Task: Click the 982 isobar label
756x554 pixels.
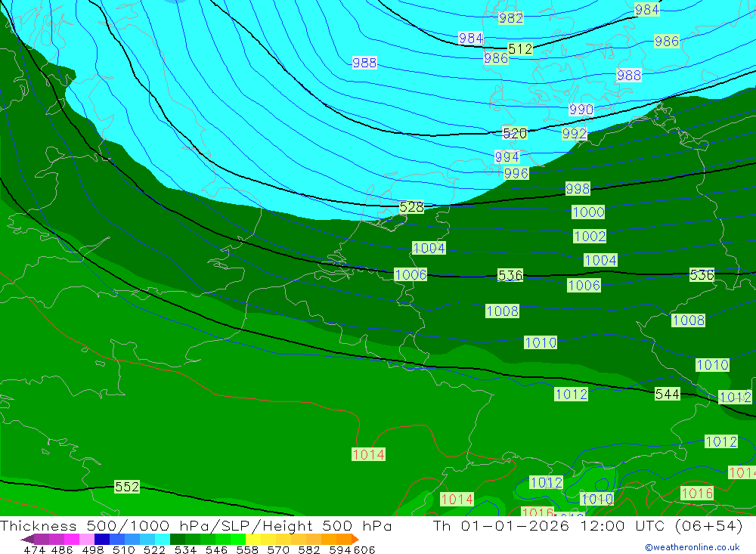Action: tap(511, 18)
